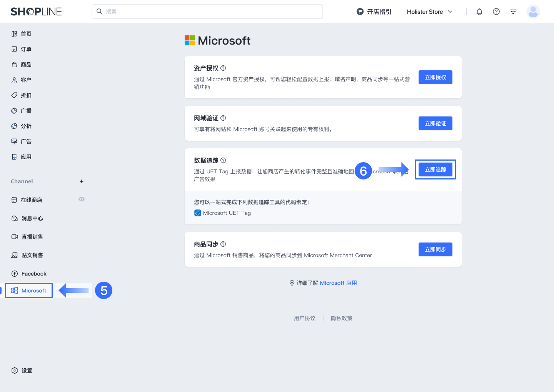Screen dimensions: 554x392
Task: Click the 立即授权 button
Action: [x=436, y=77]
